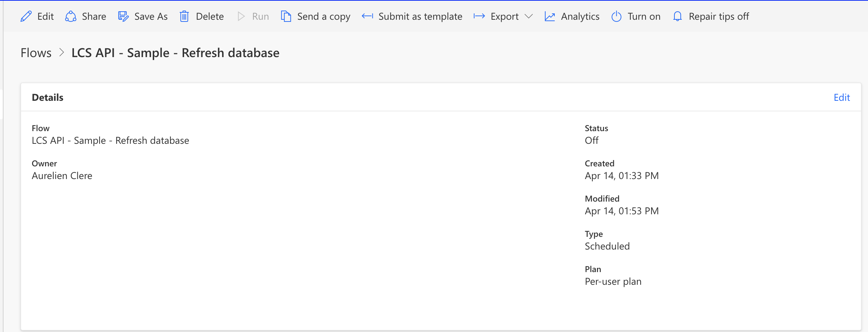Click the Save As disk icon
Screen dimensions: 868x332
click(123, 17)
